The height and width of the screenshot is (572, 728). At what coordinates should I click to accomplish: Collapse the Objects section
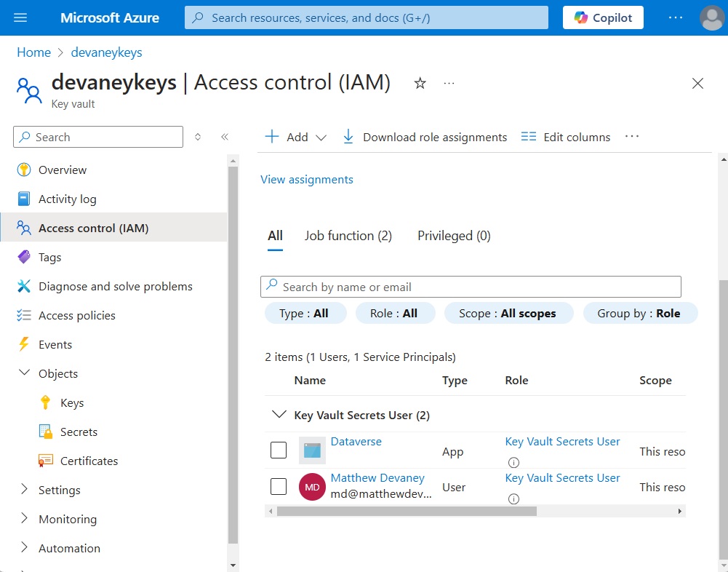[24, 373]
